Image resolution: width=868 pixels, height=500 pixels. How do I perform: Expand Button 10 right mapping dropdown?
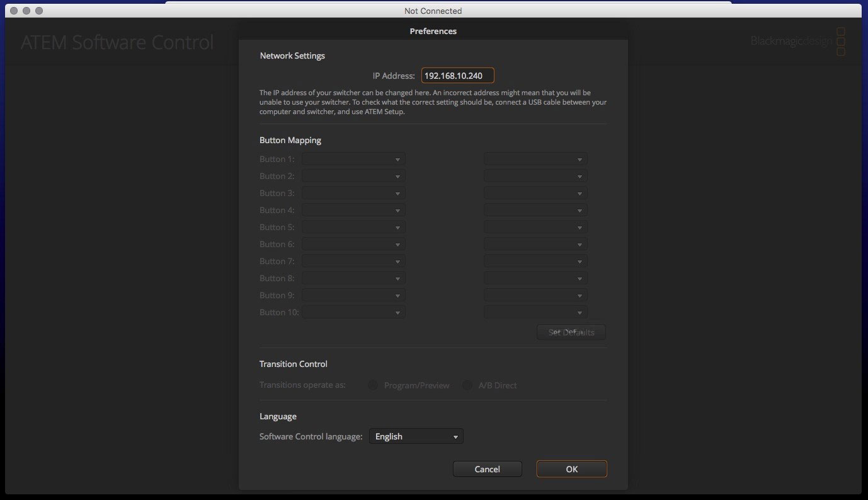(x=535, y=312)
